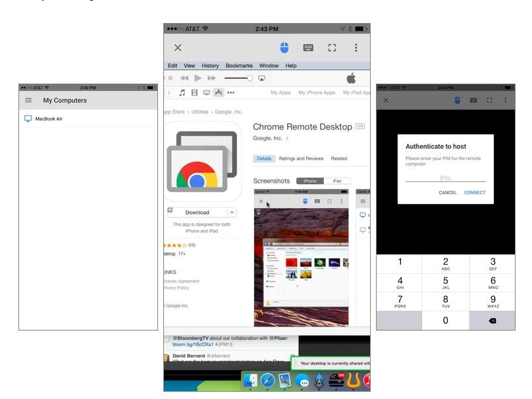Open the Edit menu
532x399 pixels.
click(x=173, y=65)
